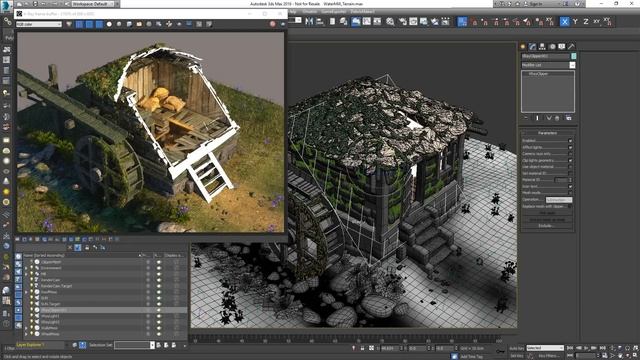Image resolution: width=640 pixels, height=360 pixels.
Task: Click the selection lock toggle in status bar
Action: [362, 348]
